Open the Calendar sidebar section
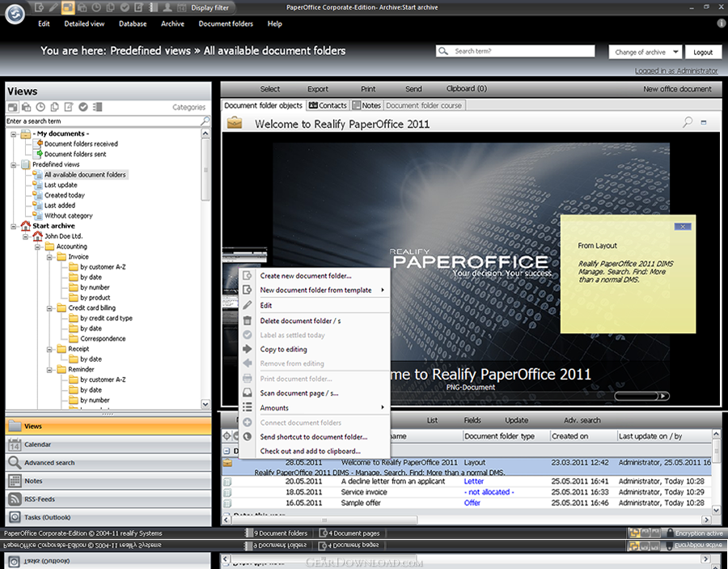The height and width of the screenshot is (569, 728). 108,444
